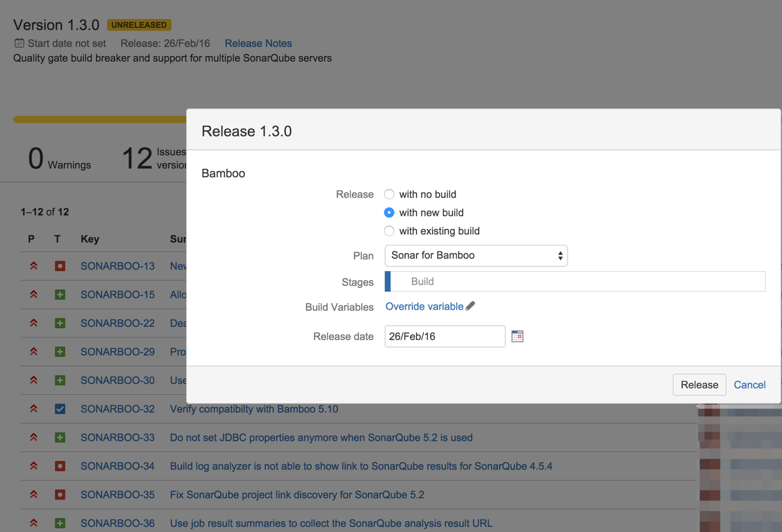
Task: Click the priority icon for SONARBOO-36
Action: point(34,523)
